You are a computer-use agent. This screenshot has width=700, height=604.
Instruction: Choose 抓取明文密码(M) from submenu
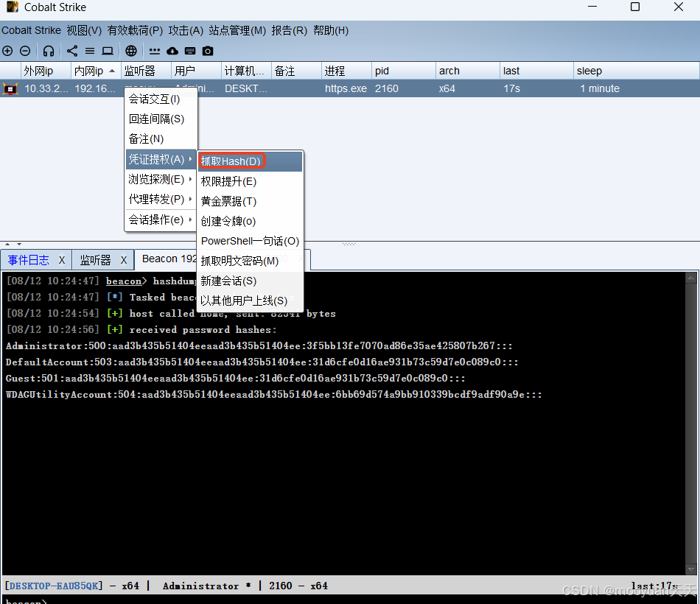[x=250, y=261]
